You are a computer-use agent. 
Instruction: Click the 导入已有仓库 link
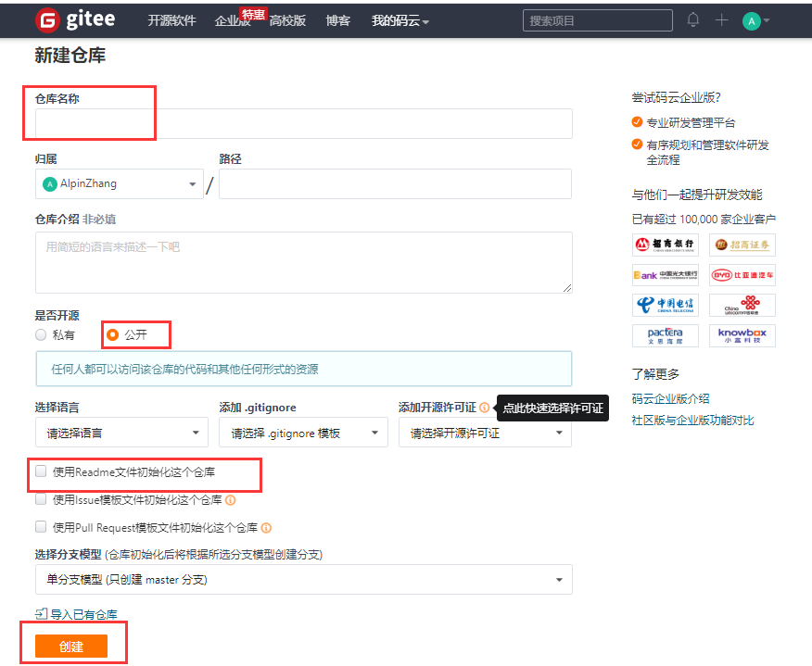[84, 614]
